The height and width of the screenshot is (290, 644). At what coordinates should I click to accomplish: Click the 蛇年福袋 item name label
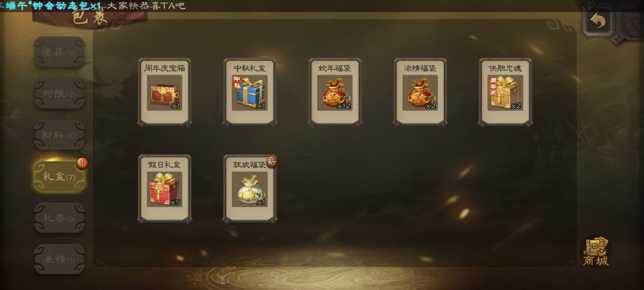point(335,68)
